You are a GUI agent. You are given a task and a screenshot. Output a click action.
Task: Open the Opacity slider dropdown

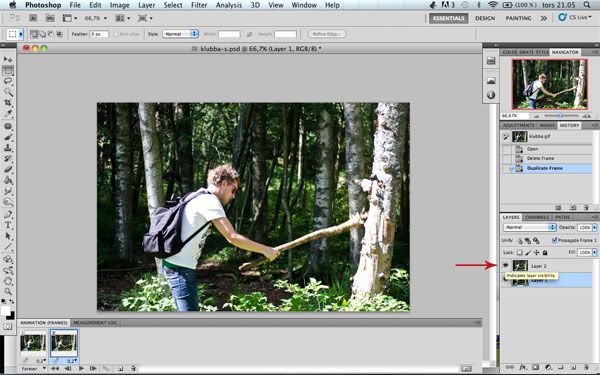pos(594,227)
